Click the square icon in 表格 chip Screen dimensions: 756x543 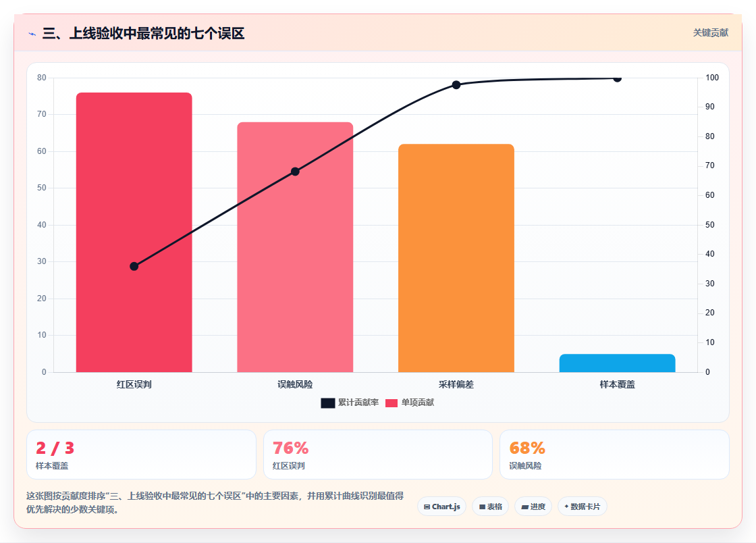pyautogui.click(x=482, y=507)
